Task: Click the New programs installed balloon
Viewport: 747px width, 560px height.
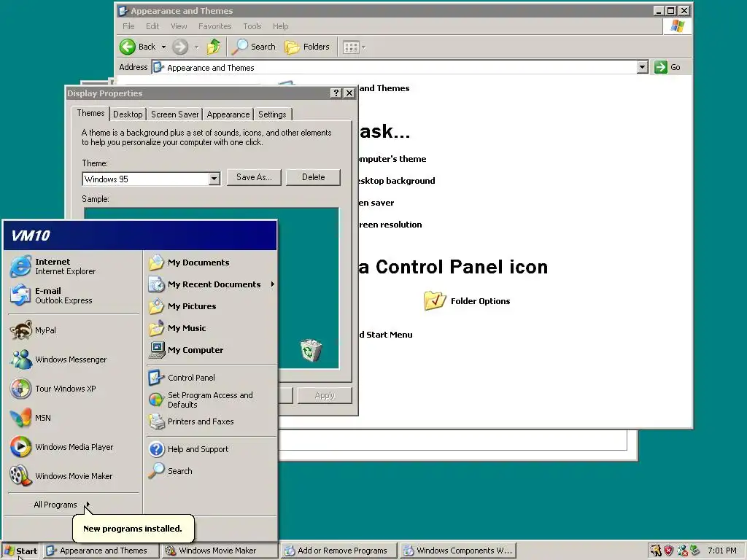Action: pyautogui.click(x=133, y=528)
